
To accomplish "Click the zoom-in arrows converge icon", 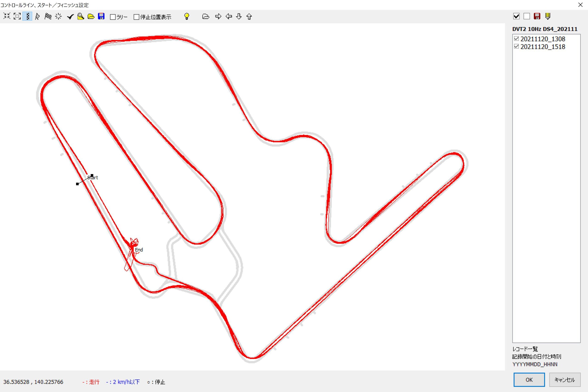I will click(7, 16).
